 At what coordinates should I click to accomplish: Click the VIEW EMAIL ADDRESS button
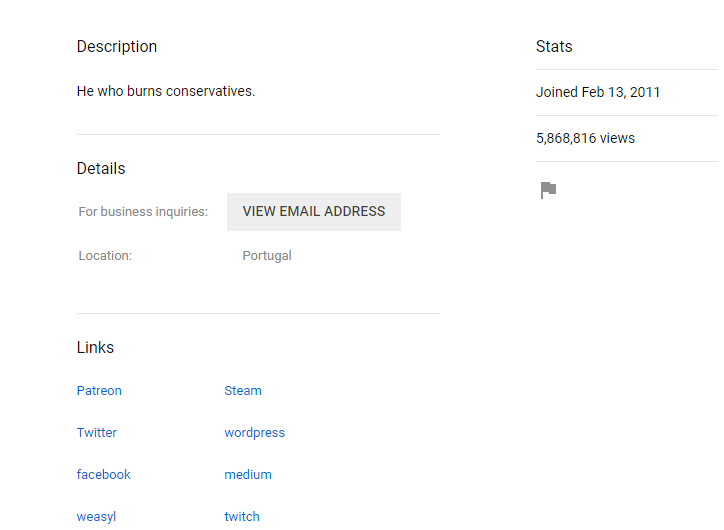pos(314,211)
